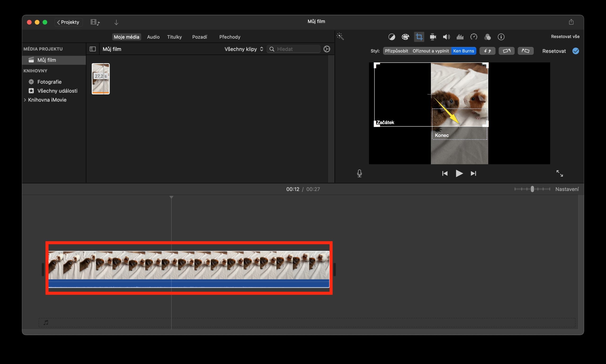Open the Color correction palette icon
This screenshot has height=364, width=606.
pyautogui.click(x=405, y=37)
